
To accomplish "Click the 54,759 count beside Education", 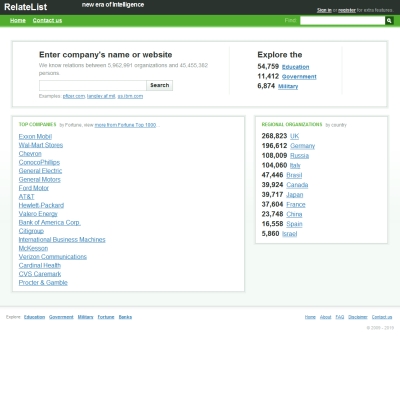I will 268,67.
